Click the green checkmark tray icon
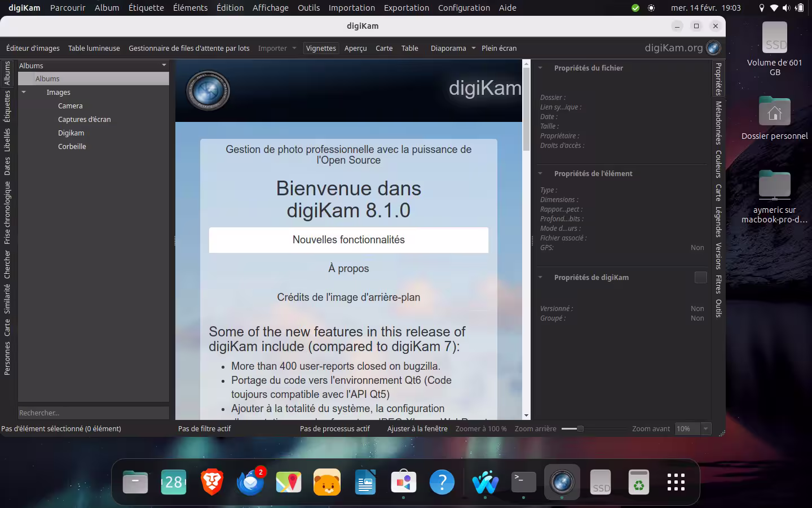 pyautogui.click(x=636, y=8)
